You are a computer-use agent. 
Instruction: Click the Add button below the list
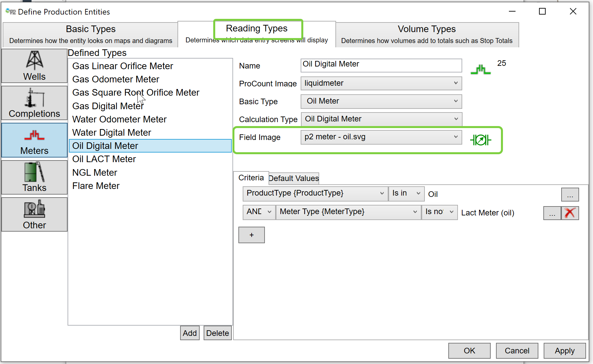pos(190,333)
